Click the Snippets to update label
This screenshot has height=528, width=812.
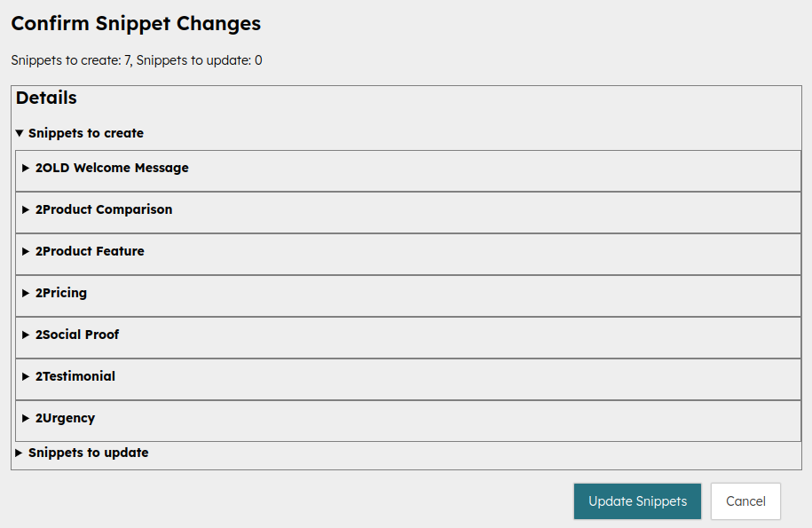tap(88, 453)
